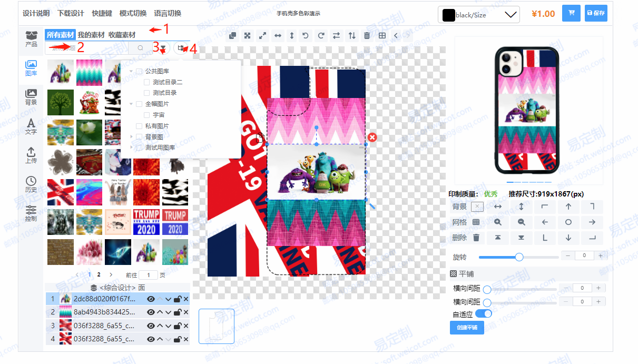Open the 模式切换 menu
This screenshot has width=638, height=364.
(133, 13)
